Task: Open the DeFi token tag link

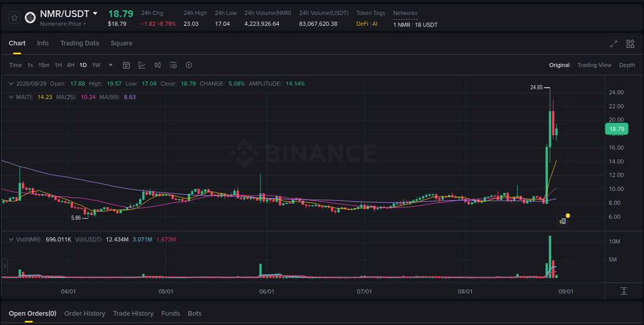Action: 362,23
